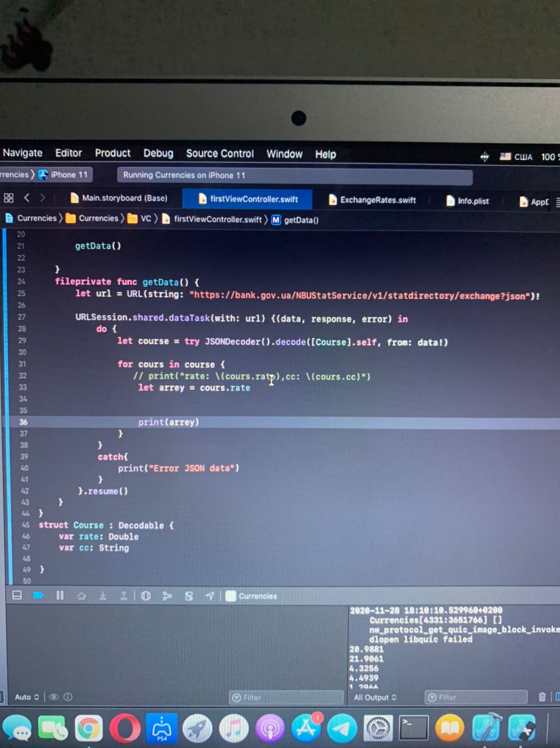Click firstViewController.swift breadcrumb
Screen dimensions: 560x748
(211, 219)
